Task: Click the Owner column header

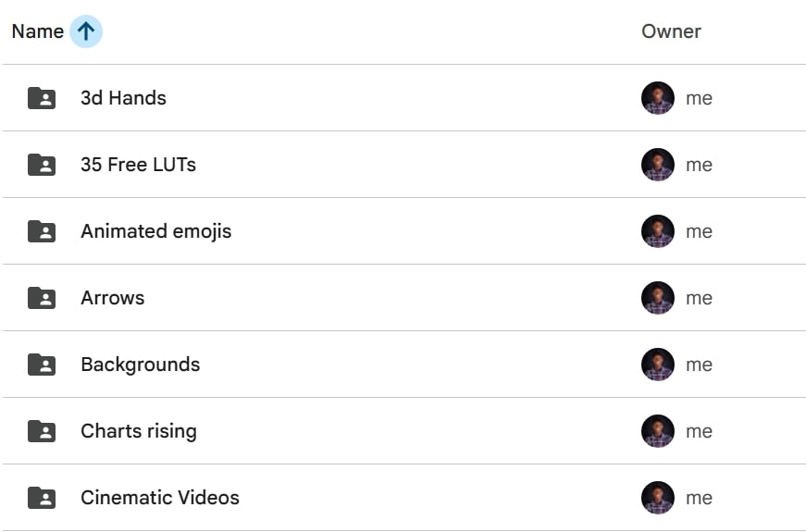Action: [x=671, y=31]
